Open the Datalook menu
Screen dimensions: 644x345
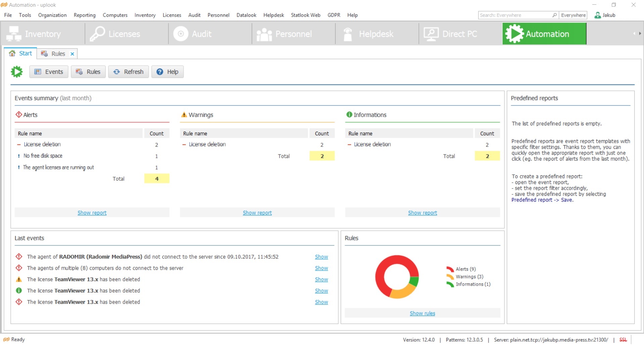click(246, 15)
